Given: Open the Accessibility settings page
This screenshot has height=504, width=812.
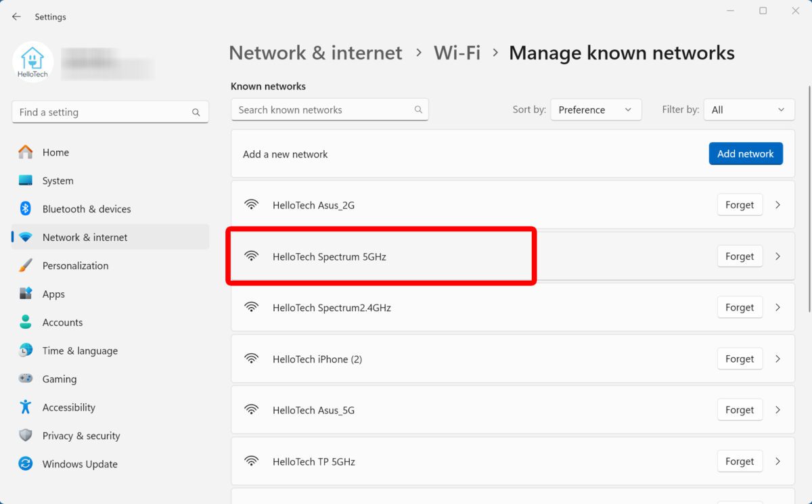Looking at the screenshot, I should point(68,407).
